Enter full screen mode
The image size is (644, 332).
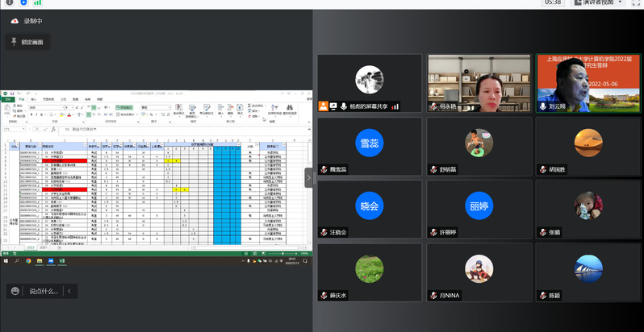coord(637,3)
